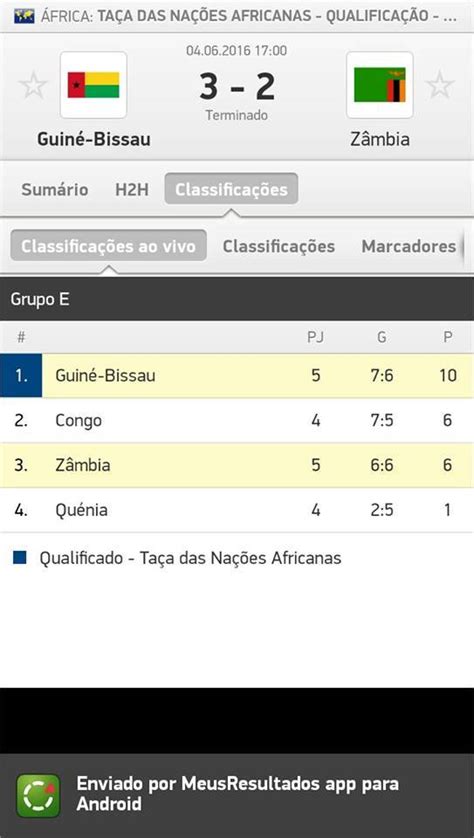
Task: Open Quénia row in standings
Action: pyautogui.click(x=237, y=510)
